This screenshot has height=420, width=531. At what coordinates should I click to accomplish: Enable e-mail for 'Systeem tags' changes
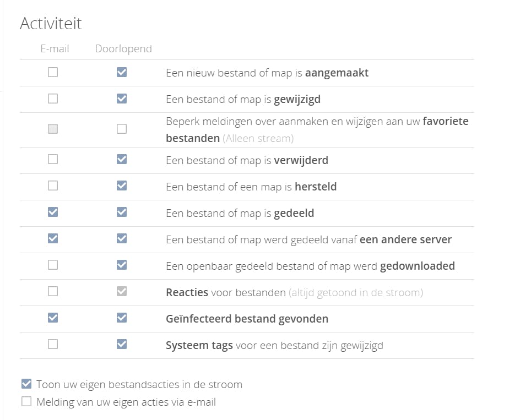pyautogui.click(x=53, y=344)
